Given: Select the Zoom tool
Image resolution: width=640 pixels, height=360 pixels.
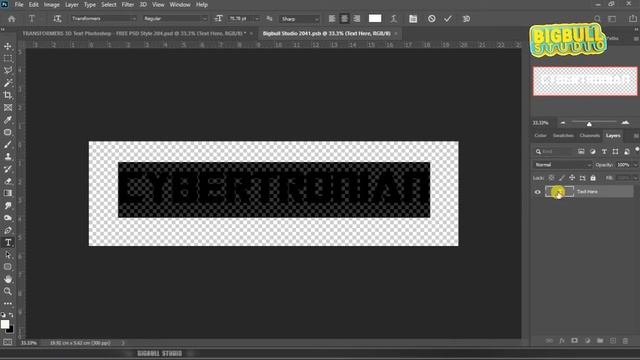Looking at the screenshot, I should point(8,291).
